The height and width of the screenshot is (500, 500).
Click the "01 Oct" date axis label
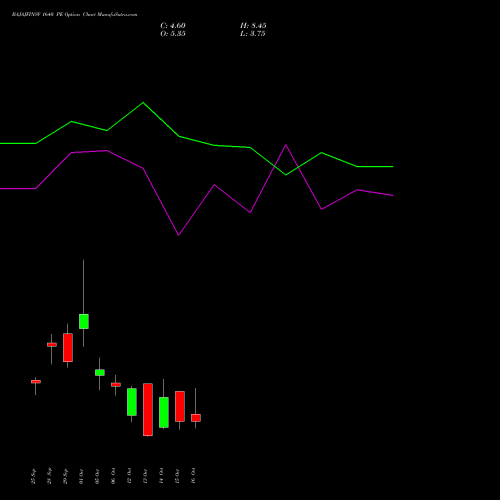tap(81, 476)
